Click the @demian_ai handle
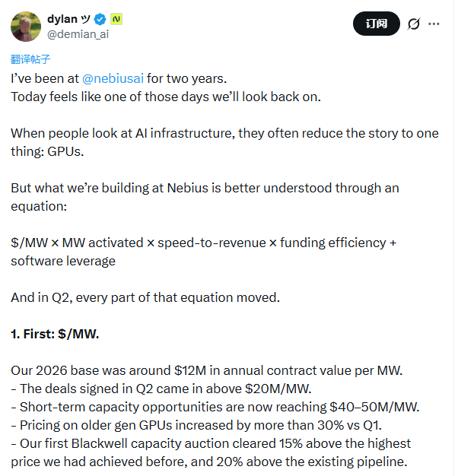This screenshot has height=476, width=458. click(x=78, y=34)
